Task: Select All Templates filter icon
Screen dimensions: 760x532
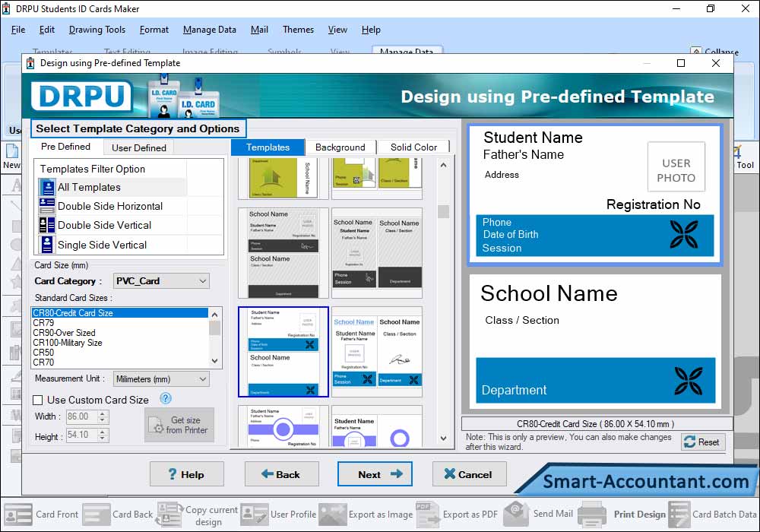Action: [x=47, y=188]
